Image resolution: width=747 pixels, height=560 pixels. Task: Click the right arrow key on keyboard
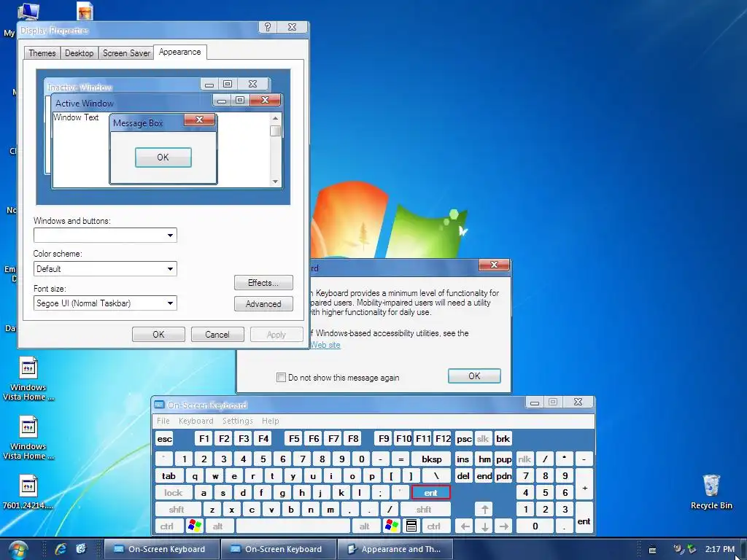tap(504, 526)
